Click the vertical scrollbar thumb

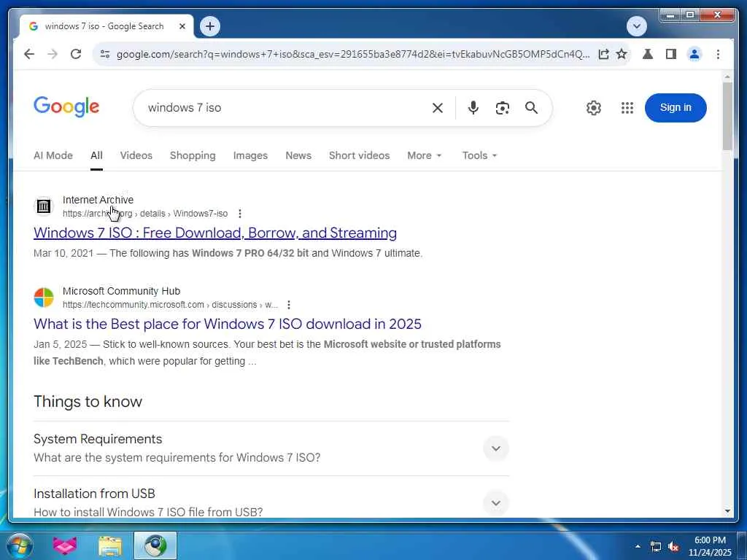727,116
